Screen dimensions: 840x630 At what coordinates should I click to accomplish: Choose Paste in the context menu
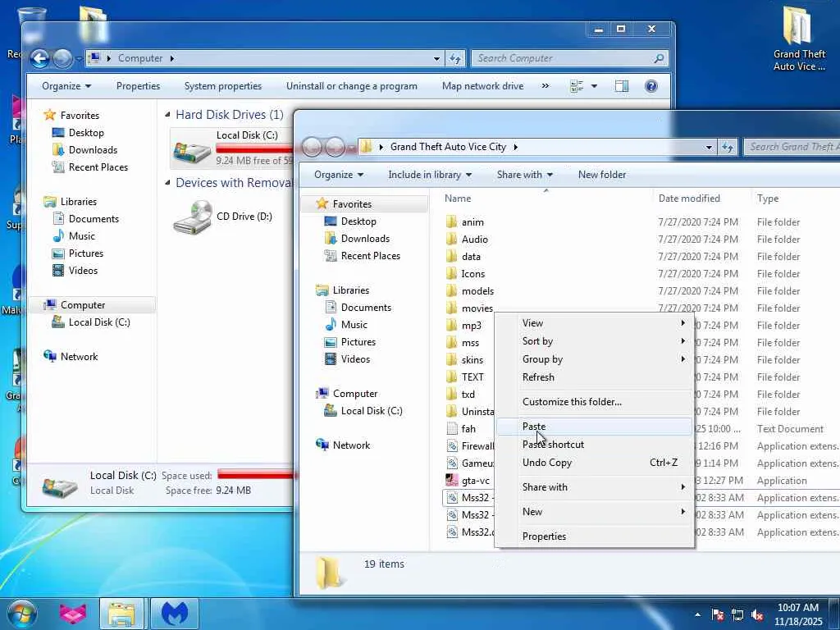pos(594,427)
